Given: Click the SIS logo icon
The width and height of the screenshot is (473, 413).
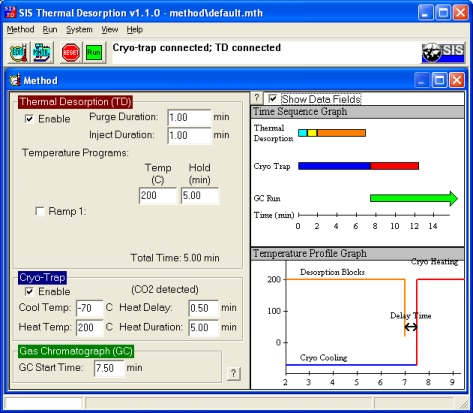Looking at the screenshot, I should 443,52.
